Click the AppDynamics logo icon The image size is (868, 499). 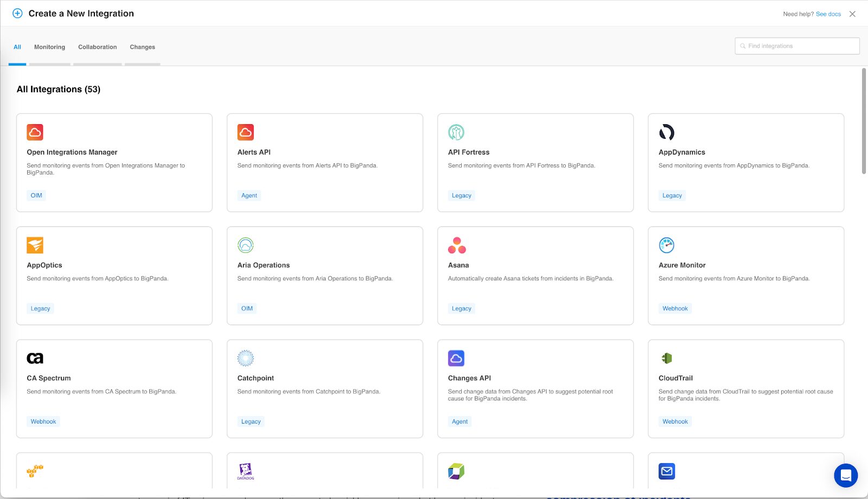(x=667, y=132)
